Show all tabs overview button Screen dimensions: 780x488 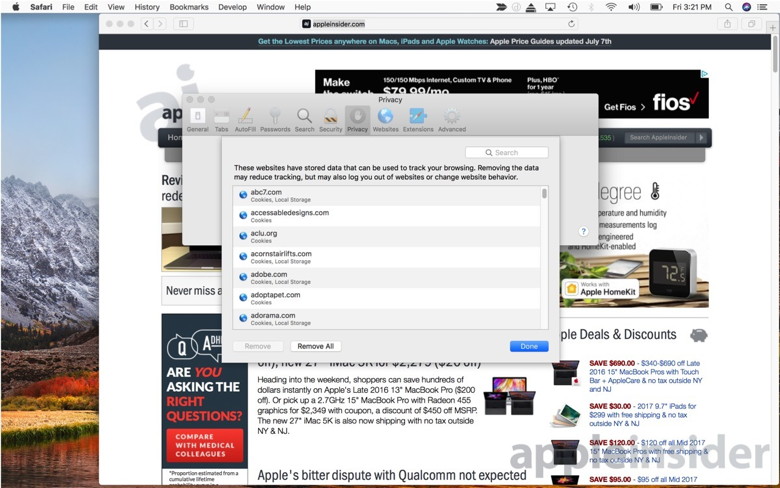coord(751,23)
